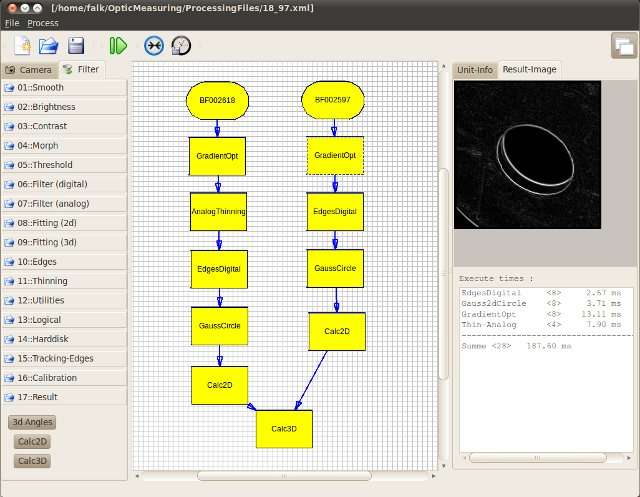Open the File menu

coord(12,23)
